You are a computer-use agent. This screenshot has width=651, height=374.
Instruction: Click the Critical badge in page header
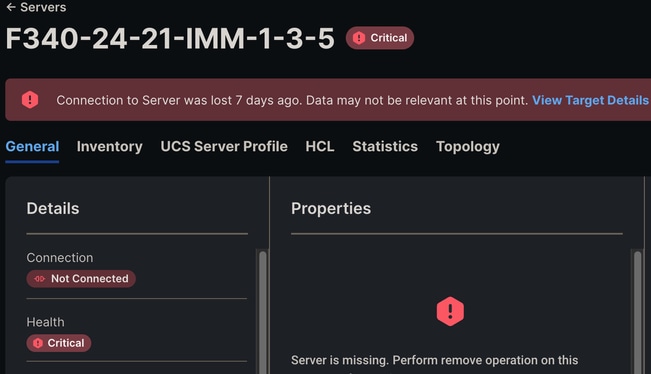pos(379,38)
